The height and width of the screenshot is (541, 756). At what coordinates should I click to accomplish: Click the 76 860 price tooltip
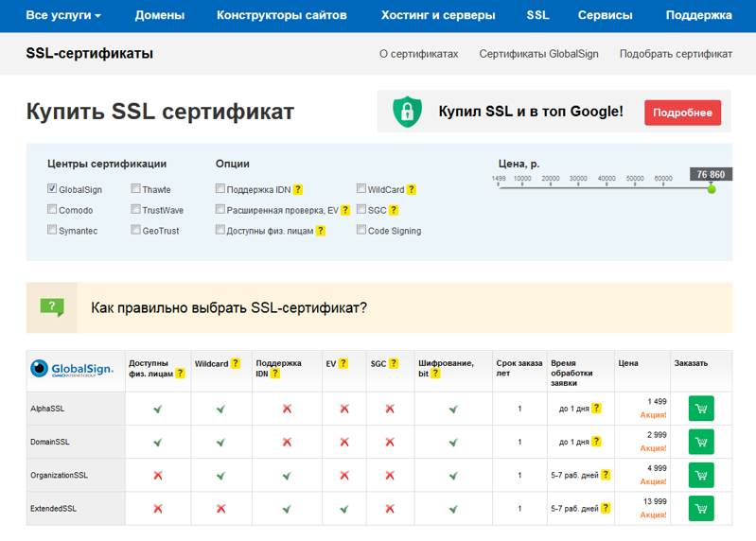tap(711, 174)
